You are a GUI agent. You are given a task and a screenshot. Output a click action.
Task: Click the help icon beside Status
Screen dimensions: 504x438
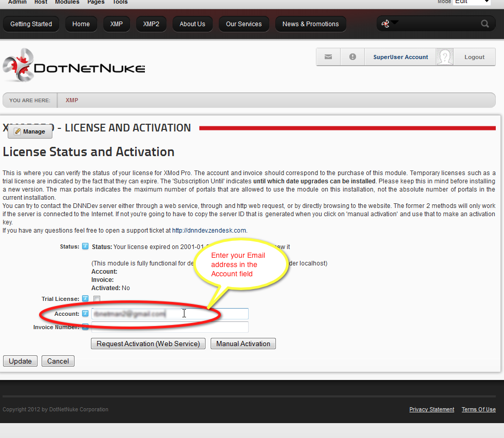(x=85, y=246)
